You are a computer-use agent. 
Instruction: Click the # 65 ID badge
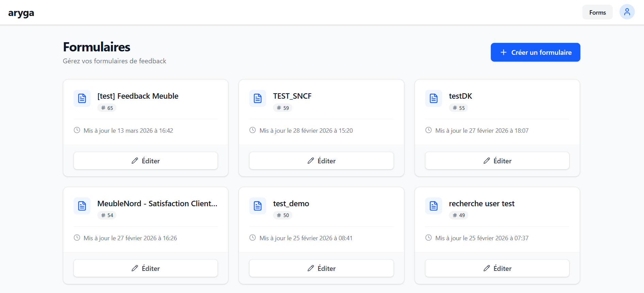pyautogui.click(x=107, y=108)
